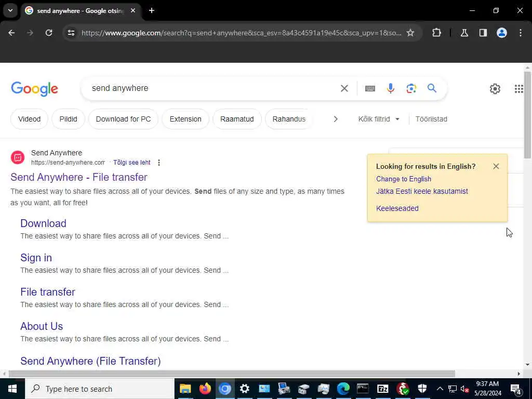532x399 pixels.
Task: Select the Videod filter
Action: coord(29,119)
